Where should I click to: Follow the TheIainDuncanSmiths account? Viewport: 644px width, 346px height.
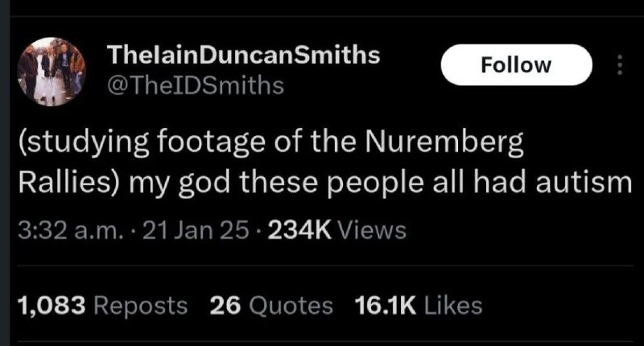tap(516, 65)
